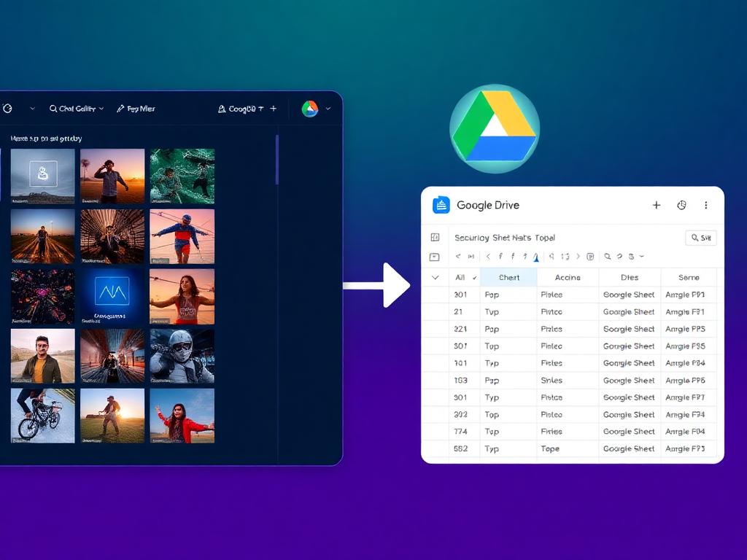Viewport: 747px width, 560px height.
Task: Open the All column filter dropdown
Action: point(474,278)
